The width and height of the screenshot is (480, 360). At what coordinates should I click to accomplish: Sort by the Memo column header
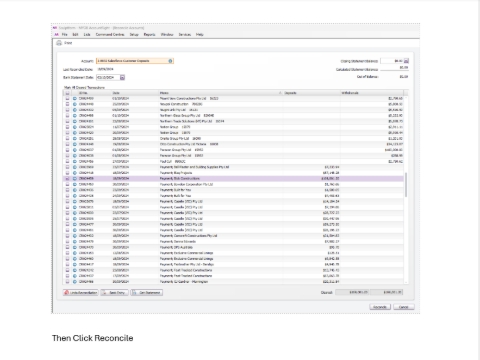[220, 93]
